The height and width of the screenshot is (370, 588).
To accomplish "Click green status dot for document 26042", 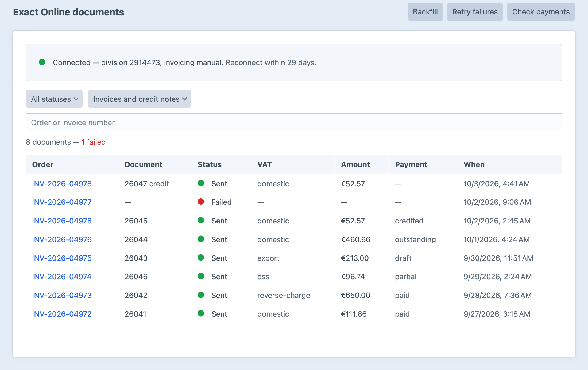I will [201, 295].
